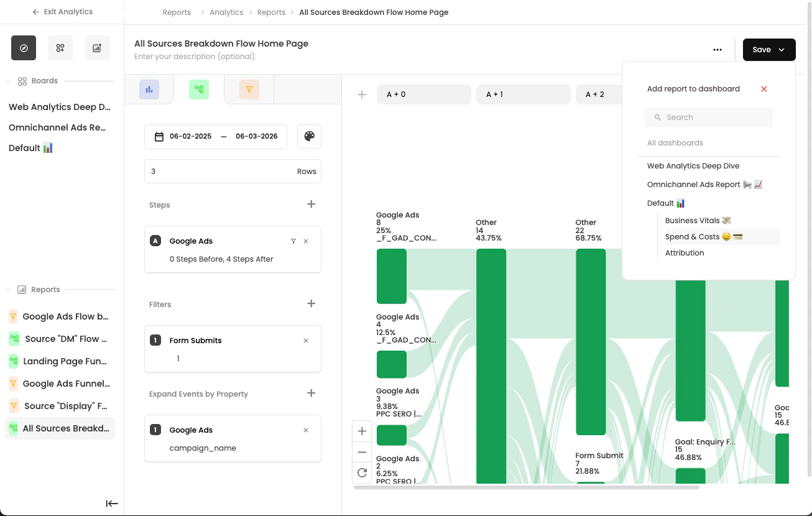Switch to the orange funnel tab
This screenshot has width=812, height=516.
[249, 90]
